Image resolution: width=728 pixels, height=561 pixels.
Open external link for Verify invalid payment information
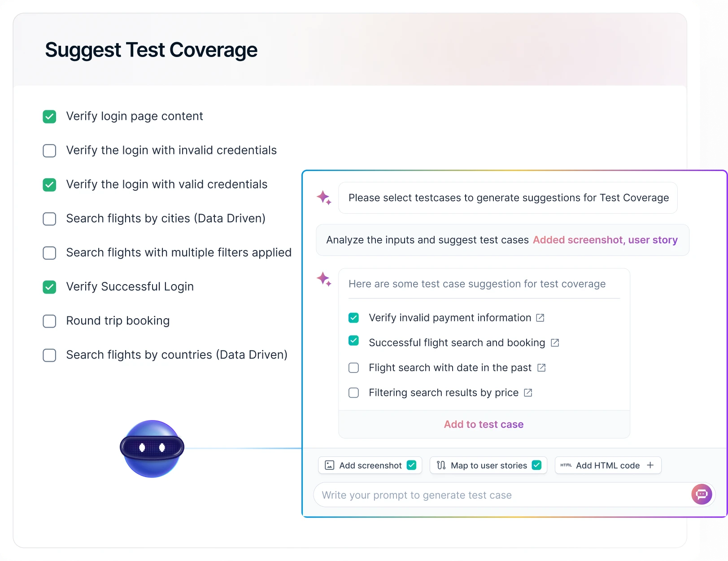pyautogui.click(x=540, y=317)
